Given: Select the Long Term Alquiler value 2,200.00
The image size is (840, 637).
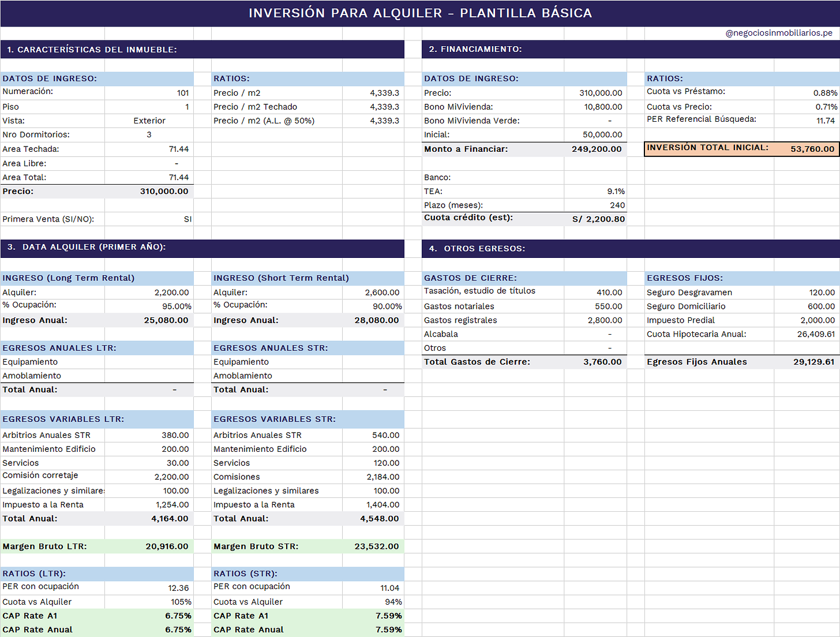Looking at the screenshot, I should click(149, 293).
